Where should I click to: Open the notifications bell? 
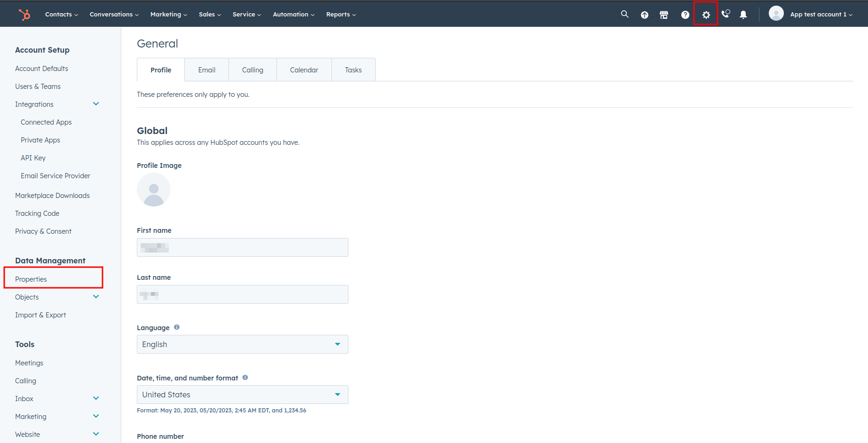pos(743,15)
